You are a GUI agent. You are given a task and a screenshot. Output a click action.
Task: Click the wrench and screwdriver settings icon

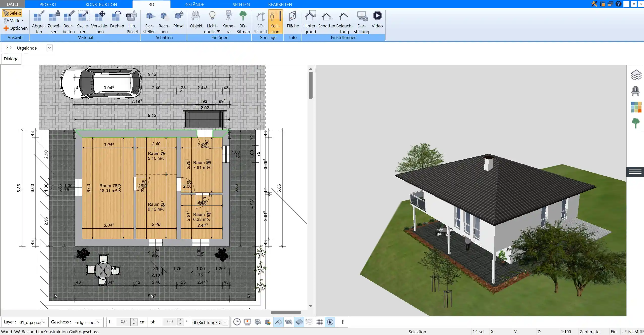(x=594, y=4)
